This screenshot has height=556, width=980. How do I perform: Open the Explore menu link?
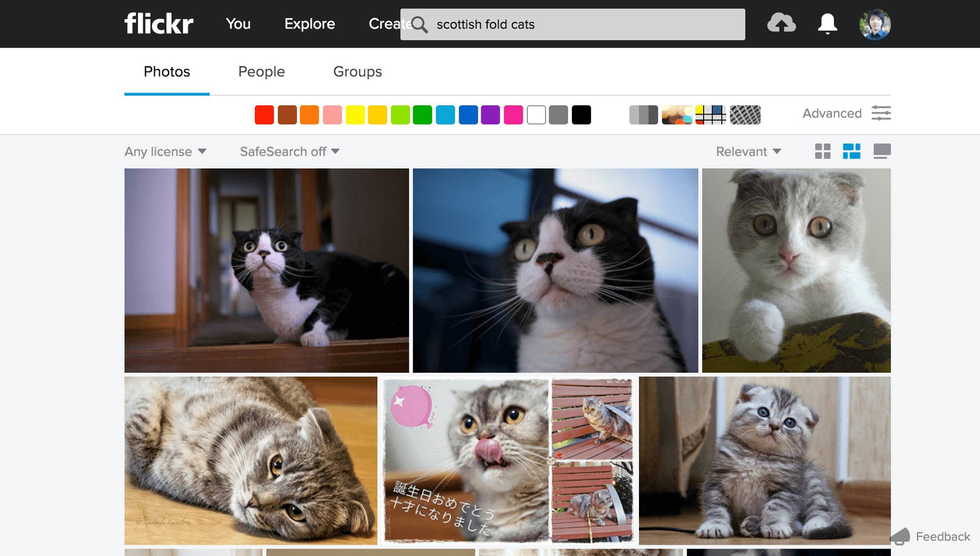tap(310, 24)
